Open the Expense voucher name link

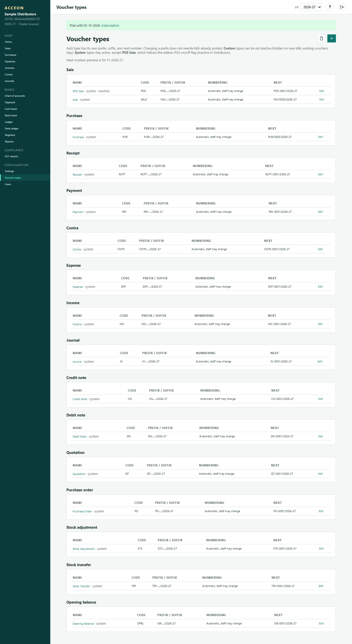point(78,287)
